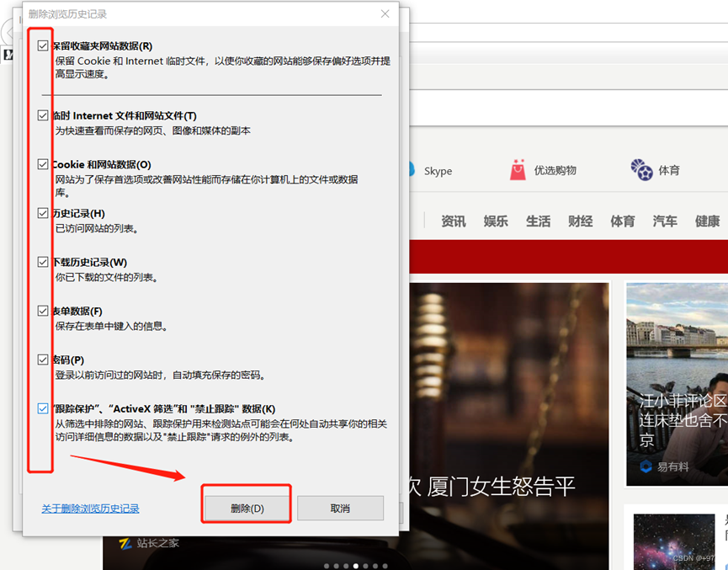
Task: Toggle the 密码(P) checkbox
Action: (x=43, y=360)
